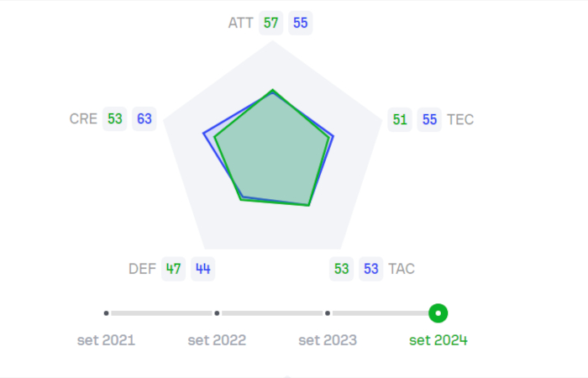
Task: Click the blue ATT value 55
Action: 300,23
